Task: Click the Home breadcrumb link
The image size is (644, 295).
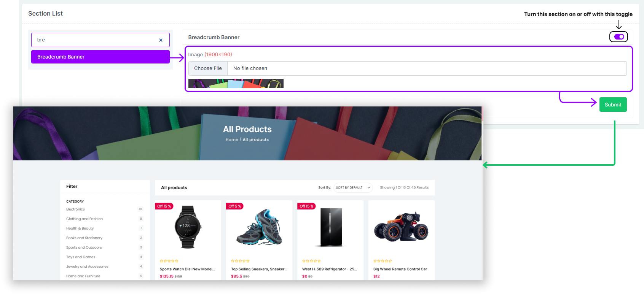Action: point(232,140)
